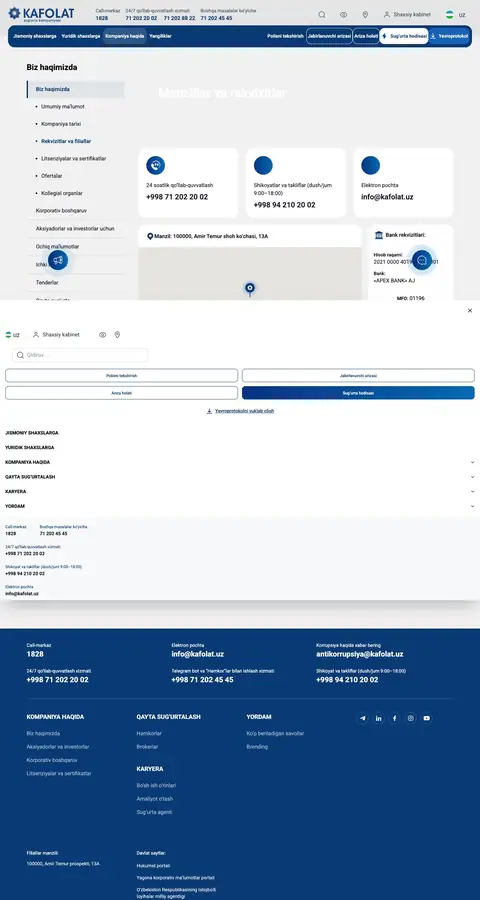
Task: Open search via header magnifier icon
Action: (322, 15)
